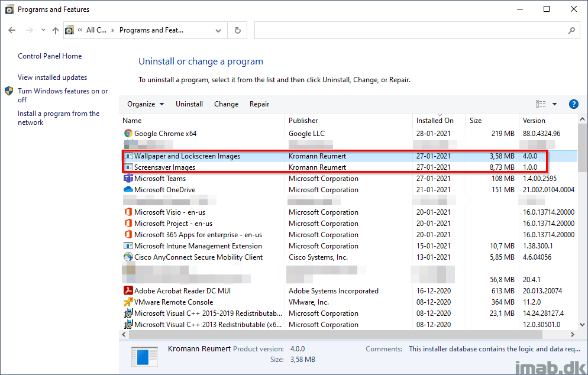Image resolution: width=588 pixels, height=375 pixels.
Task: Click the Forward navigation arrow
Action: click(x=29, y=30)
